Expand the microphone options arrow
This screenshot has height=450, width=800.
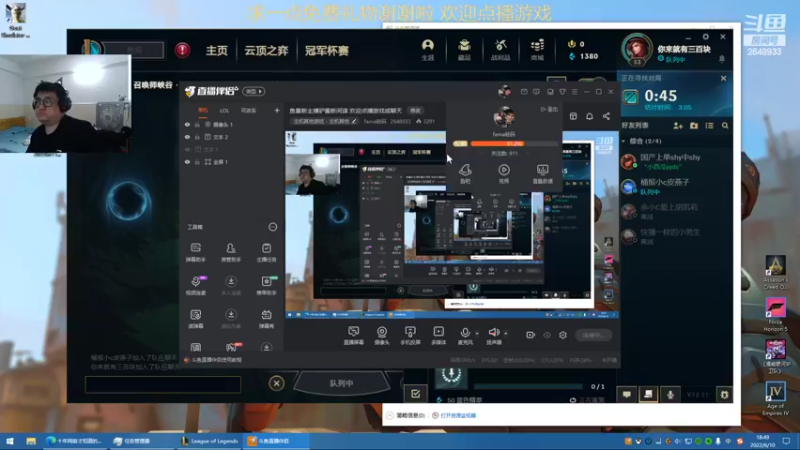pyautogui.click(x=477, y=334)
